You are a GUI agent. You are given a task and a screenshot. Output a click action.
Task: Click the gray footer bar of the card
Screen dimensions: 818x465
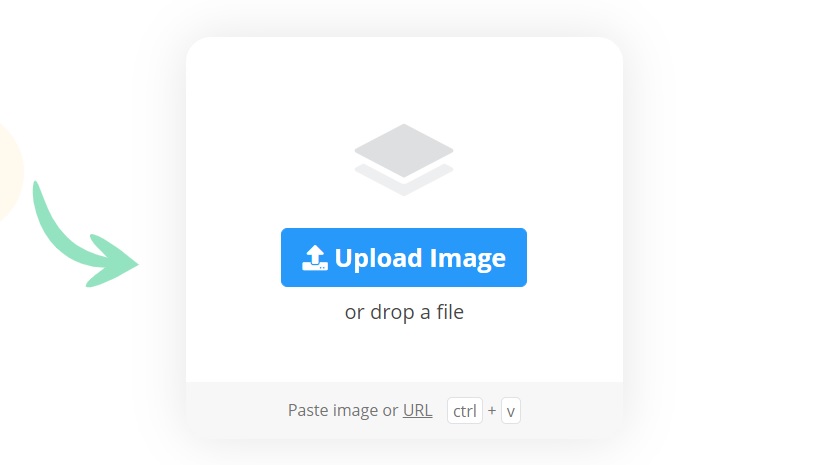(x=404, y=410)
